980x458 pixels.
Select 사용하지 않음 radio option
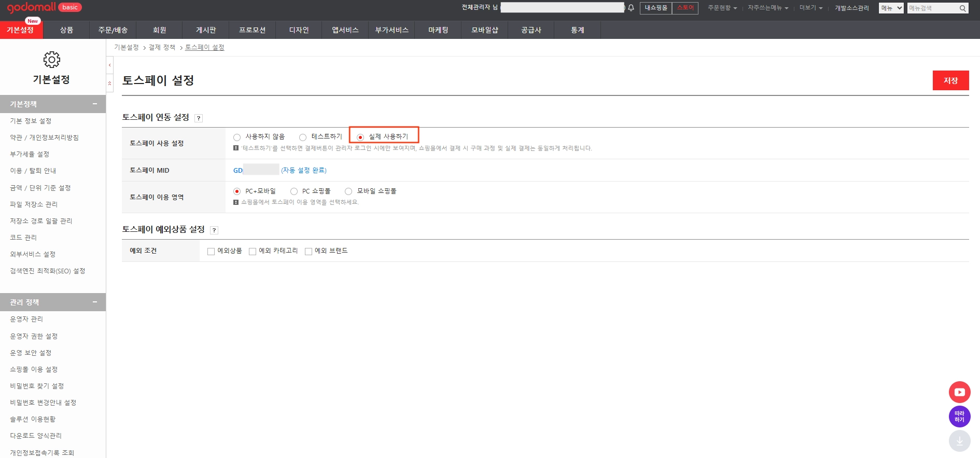pos(237,137)
